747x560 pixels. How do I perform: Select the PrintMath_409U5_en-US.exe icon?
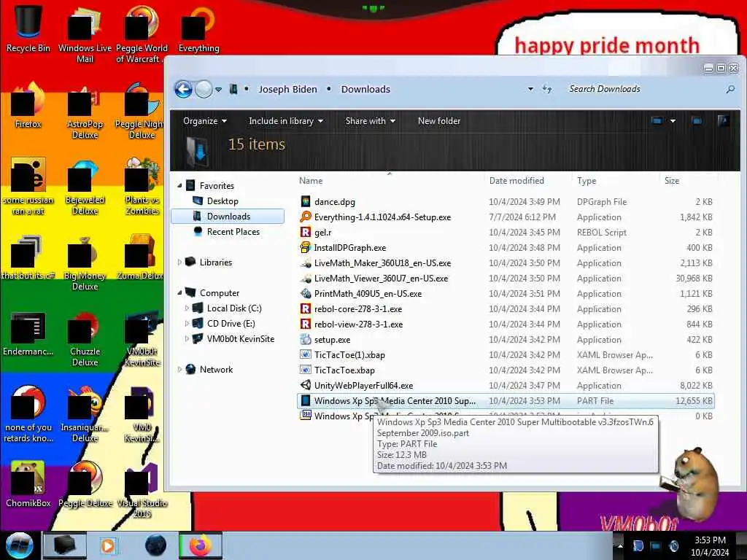point(306,293)
